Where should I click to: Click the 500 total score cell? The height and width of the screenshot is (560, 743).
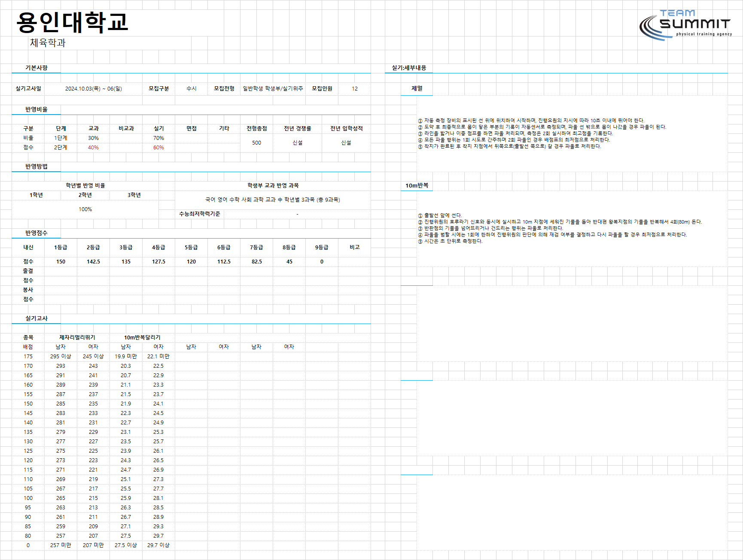pyautogui.click(x=257, y=142)
